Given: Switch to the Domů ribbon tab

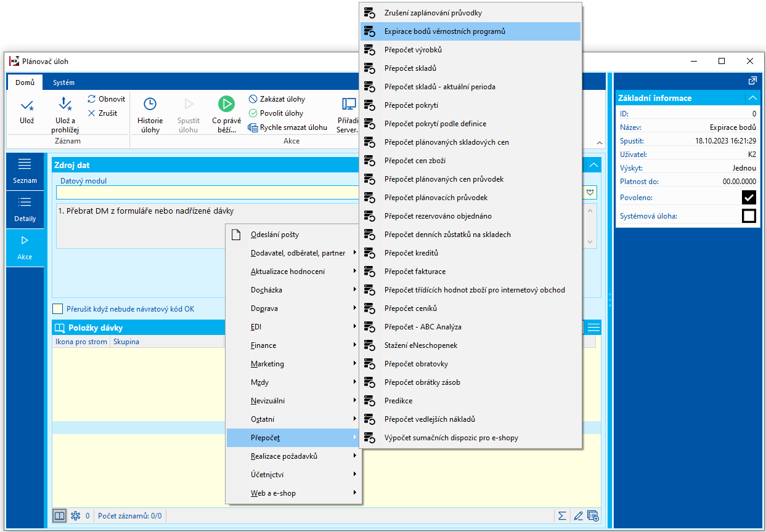Looking at the screenshot, I should point(25,83).
